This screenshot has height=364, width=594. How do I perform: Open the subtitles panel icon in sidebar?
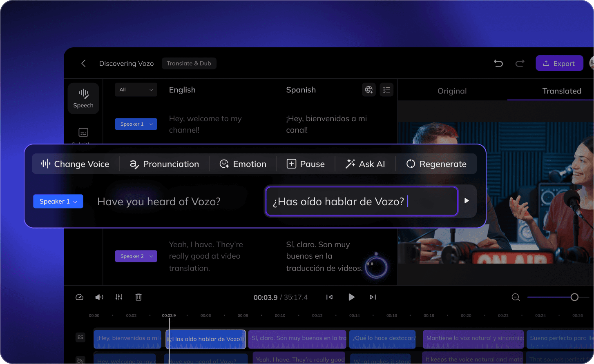tap(83, 132)
